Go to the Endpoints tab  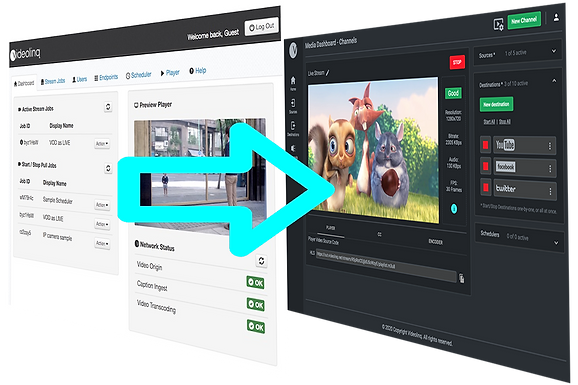point(106,77)
